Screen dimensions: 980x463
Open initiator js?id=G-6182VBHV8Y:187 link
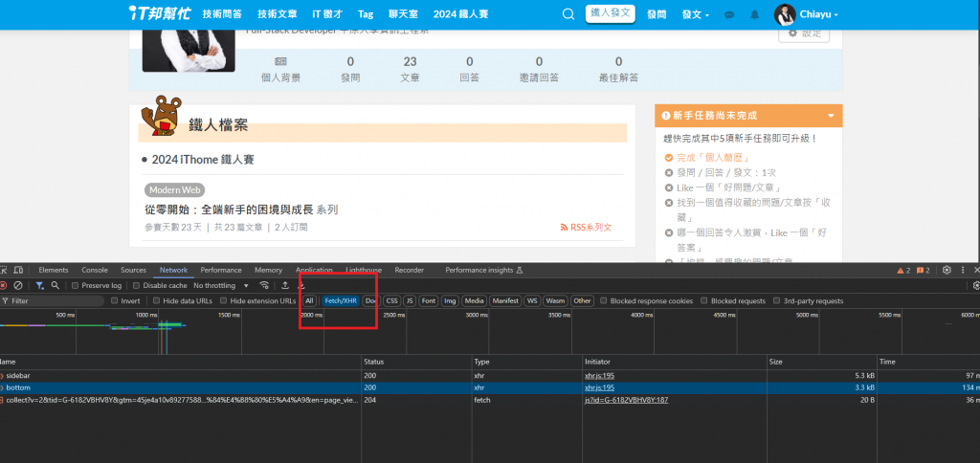[x=626, y=399]
